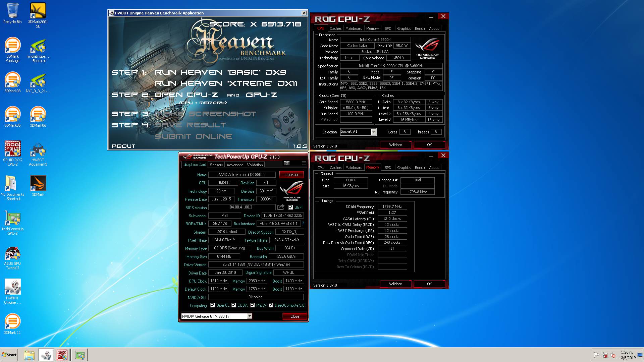This screenshot has height=362, width=644.
Task: Launch 3DMark05 desktop icon
Action: [12, 117]
